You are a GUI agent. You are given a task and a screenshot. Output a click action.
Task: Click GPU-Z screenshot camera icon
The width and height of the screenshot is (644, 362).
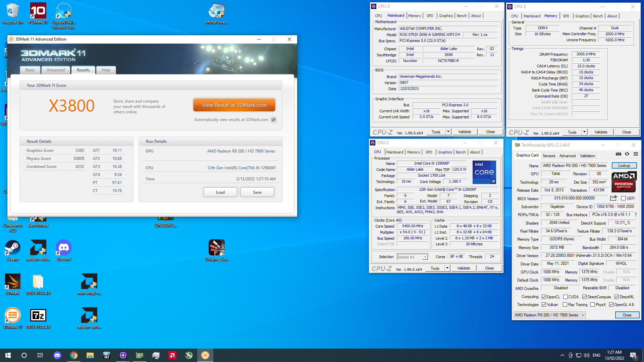pos(619,154)
